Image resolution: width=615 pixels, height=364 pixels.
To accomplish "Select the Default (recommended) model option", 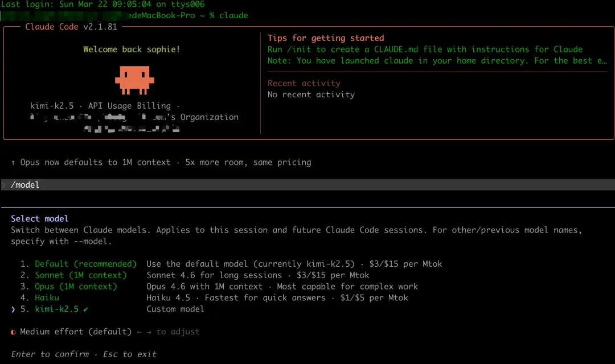I will (x=85, y=264).
